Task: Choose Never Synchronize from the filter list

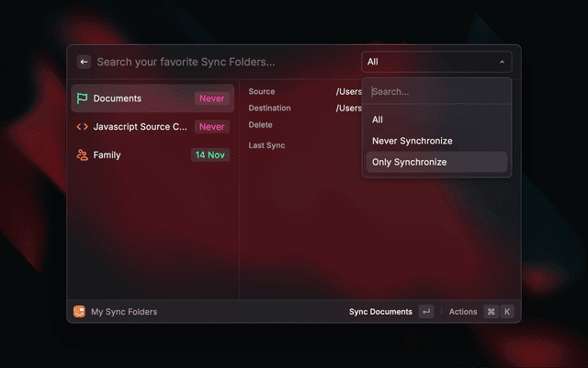Action: tap(412, 141)
